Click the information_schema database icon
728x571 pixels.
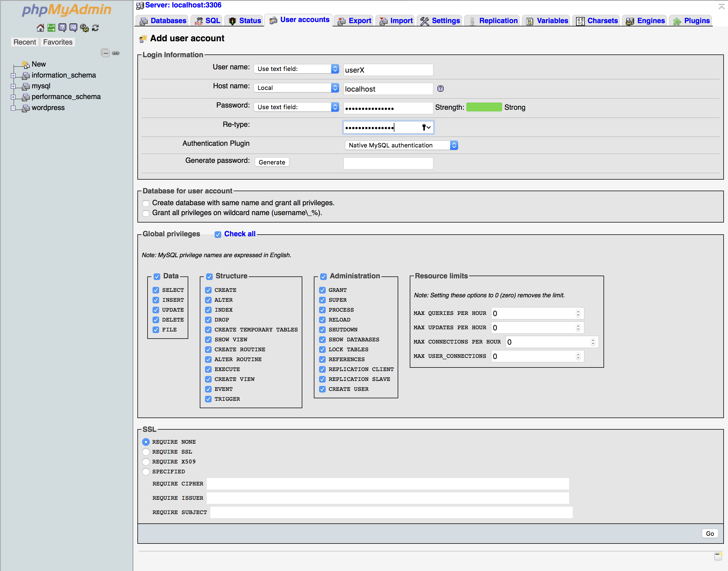tap(26, 76)
